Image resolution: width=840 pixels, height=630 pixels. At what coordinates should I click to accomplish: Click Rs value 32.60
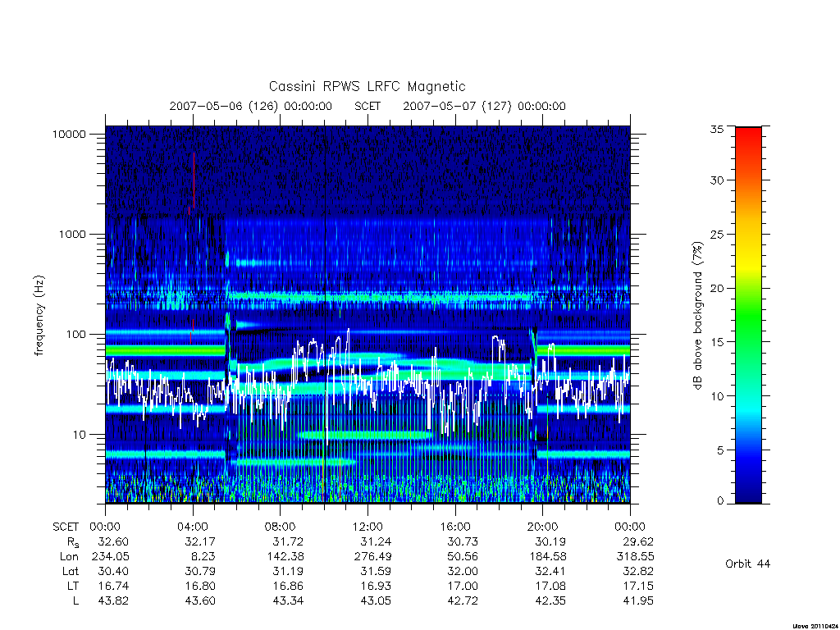[x=113, y=541]
